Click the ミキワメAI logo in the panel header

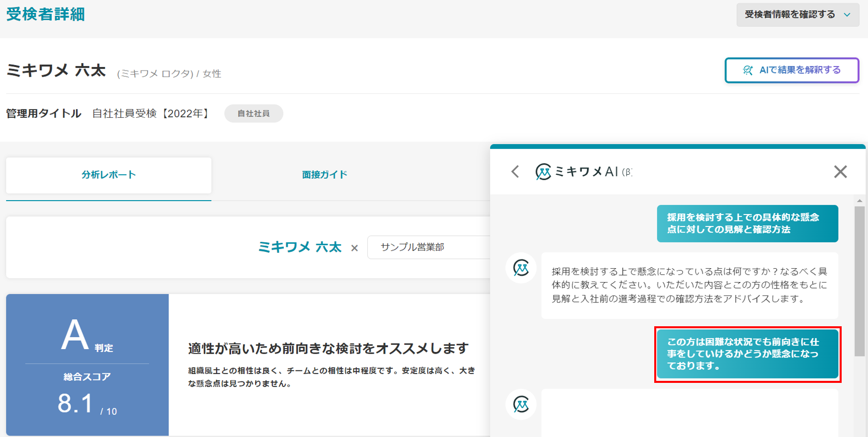(543, 172)
